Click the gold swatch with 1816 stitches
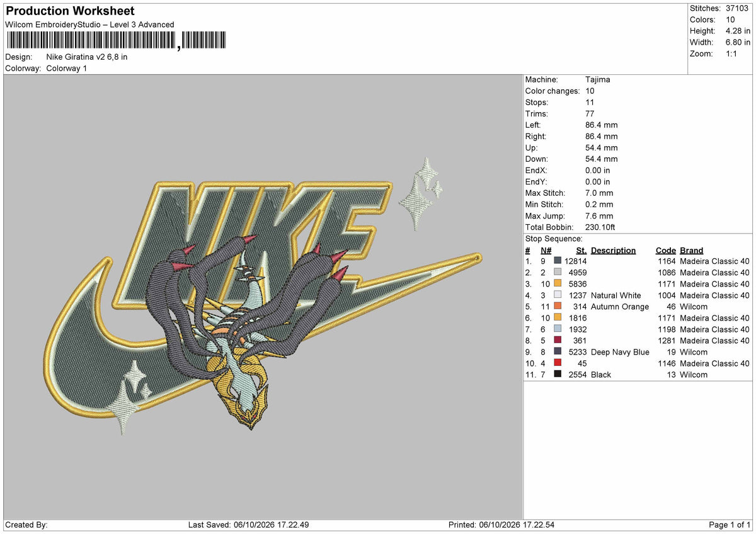The height and width of the screenshot is (534, 756). click(558, 317)
